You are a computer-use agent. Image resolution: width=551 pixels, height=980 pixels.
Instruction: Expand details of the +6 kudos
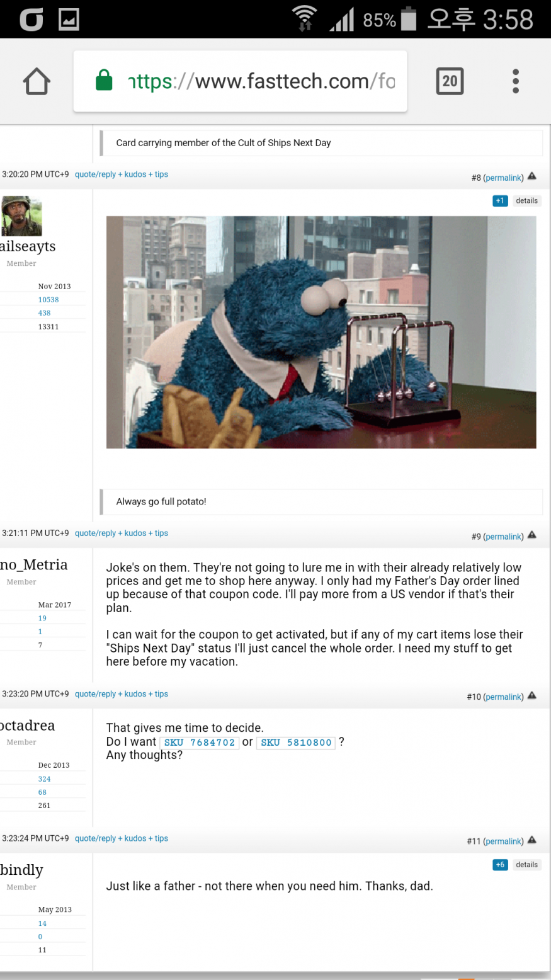click(x=527, y=865)
